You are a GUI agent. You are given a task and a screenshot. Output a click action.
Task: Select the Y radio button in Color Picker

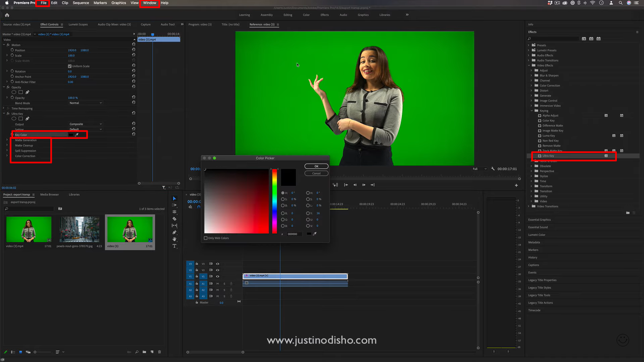pos(308,213)
